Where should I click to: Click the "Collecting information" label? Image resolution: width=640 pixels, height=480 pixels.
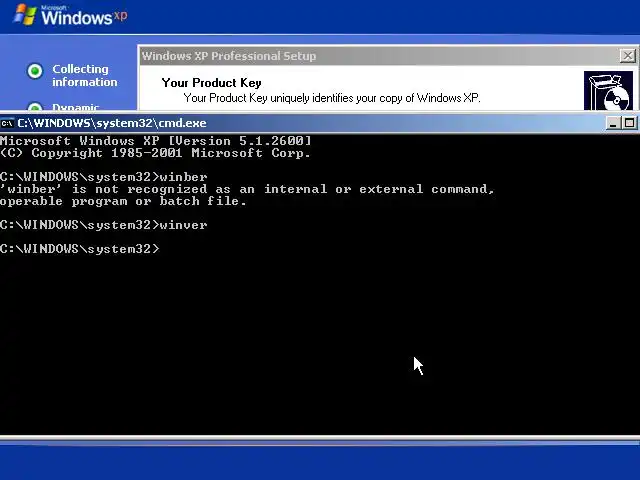(84, 76)
